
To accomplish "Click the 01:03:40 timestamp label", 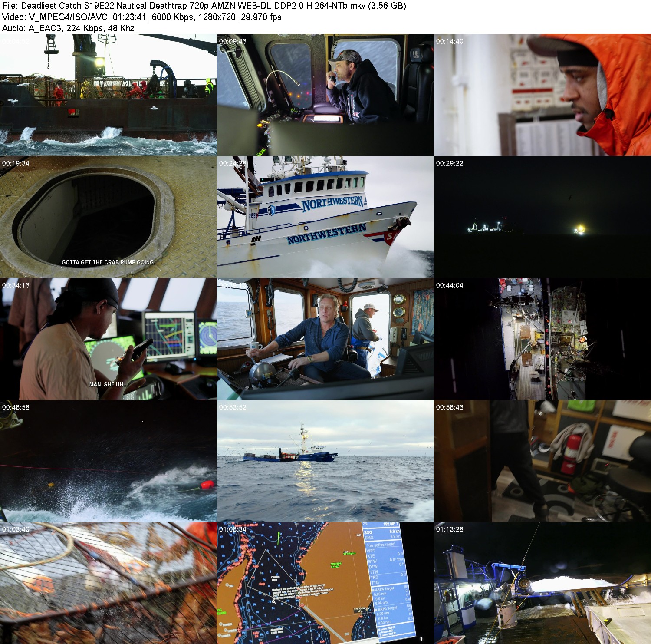I will click(x=16, y=529).
